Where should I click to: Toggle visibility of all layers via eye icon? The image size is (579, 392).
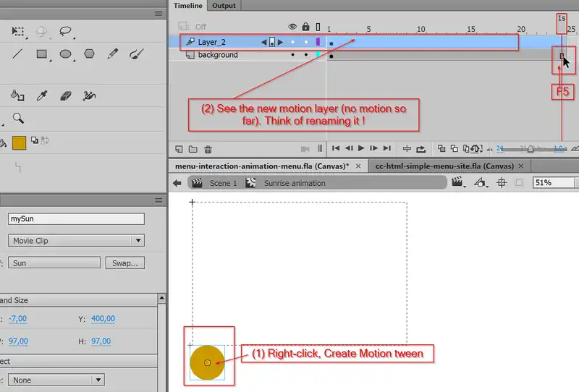click(292, 27)
